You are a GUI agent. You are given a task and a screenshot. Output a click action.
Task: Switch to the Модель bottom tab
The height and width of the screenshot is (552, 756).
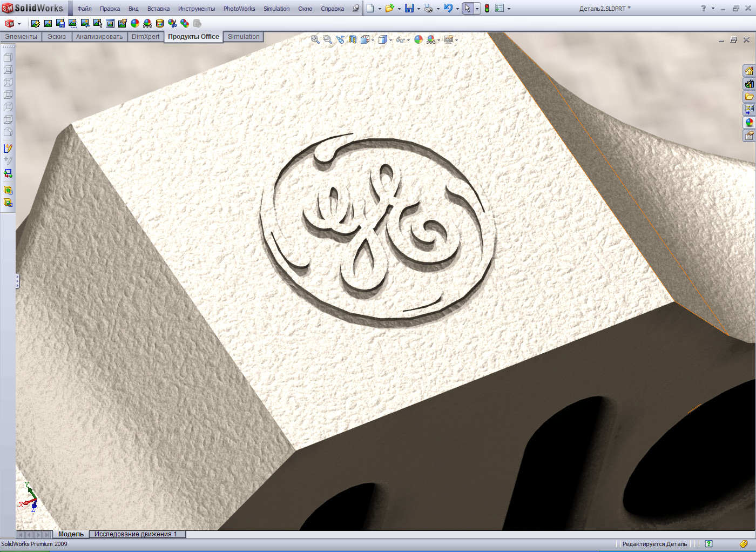click(x=71, y=534)
